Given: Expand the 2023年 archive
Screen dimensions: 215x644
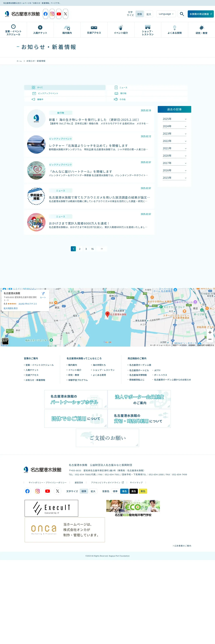Looking at the screenshot, I should [174, 134].
